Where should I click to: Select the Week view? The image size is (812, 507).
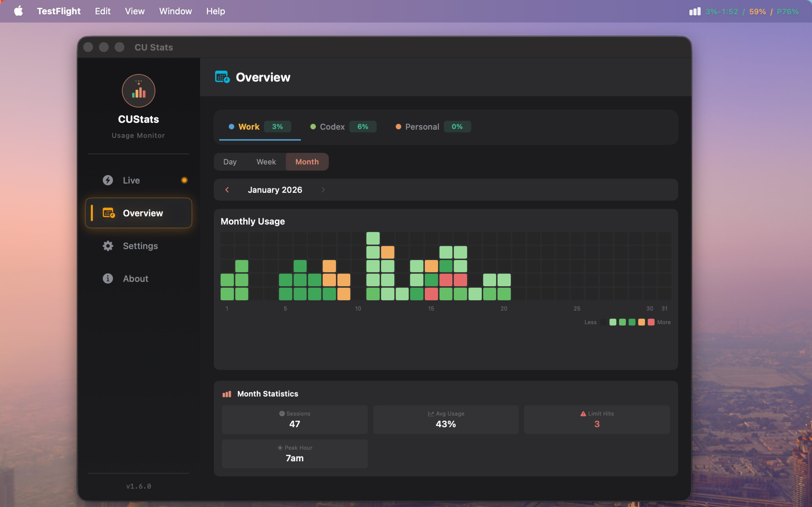tap(266, 162)
